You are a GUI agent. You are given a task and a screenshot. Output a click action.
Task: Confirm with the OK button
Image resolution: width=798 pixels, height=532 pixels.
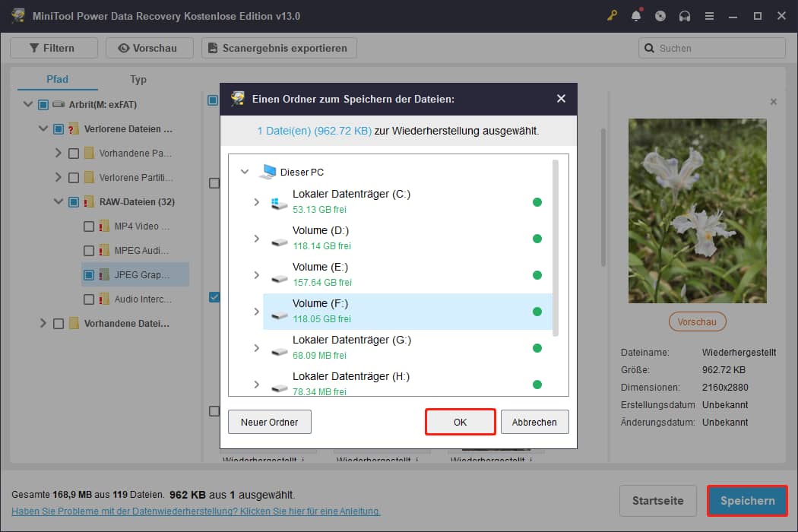[x=460, y=422]
